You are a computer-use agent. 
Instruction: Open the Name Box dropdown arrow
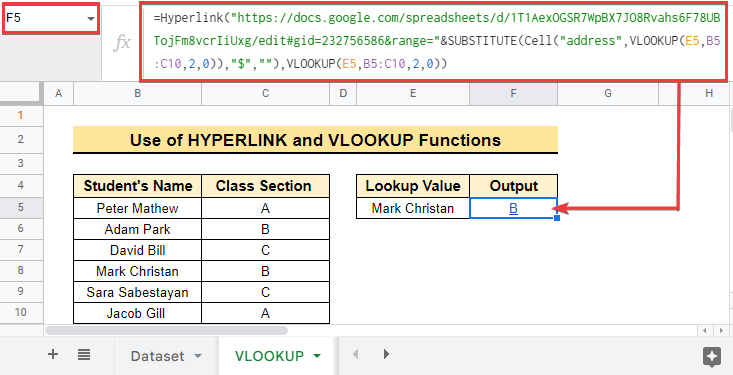(90, 18)
